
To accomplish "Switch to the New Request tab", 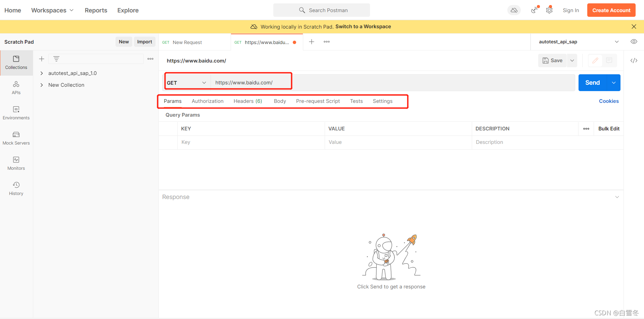I will click(x=195, y=42).
